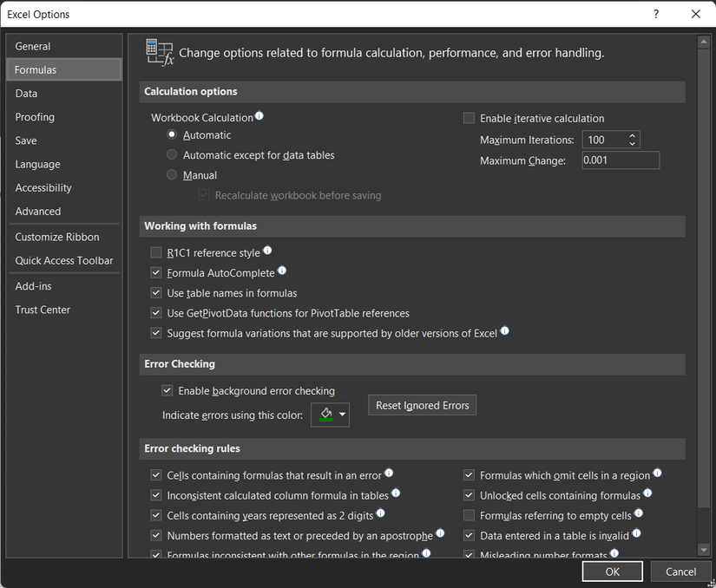Open the General options category
The width and height of the screenshot is (716, 588).
point(64,46)
